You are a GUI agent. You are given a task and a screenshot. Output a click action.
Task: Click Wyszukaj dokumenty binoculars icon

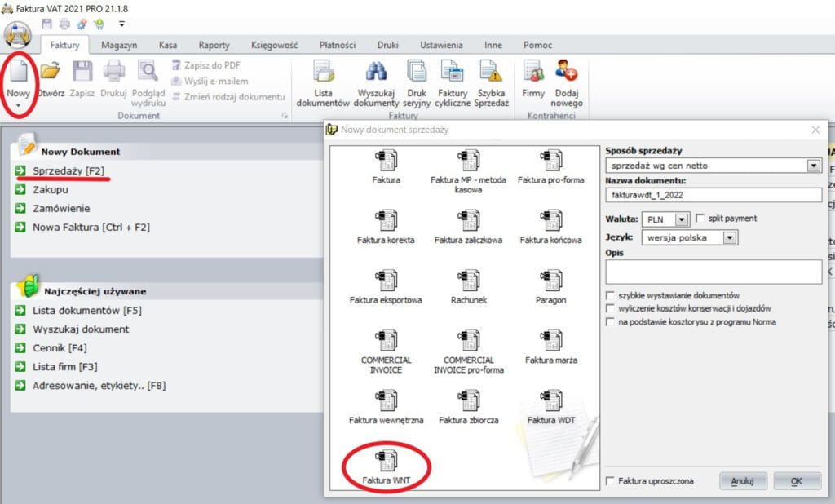[378, 73]
